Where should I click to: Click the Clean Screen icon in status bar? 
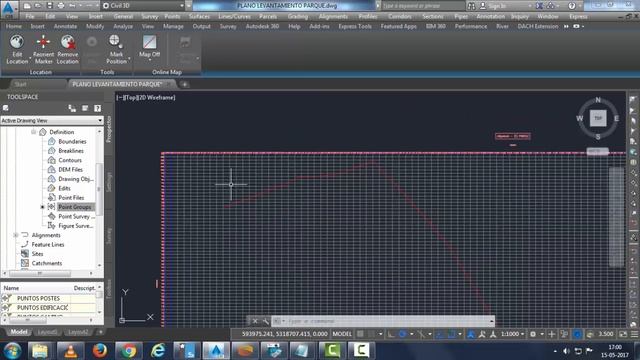[x=623, y=334]
